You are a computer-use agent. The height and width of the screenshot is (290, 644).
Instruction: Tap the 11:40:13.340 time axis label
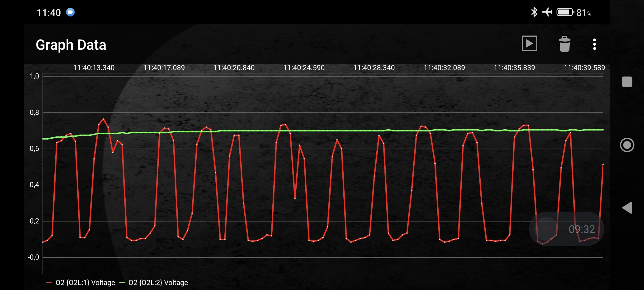coord(94,68)
